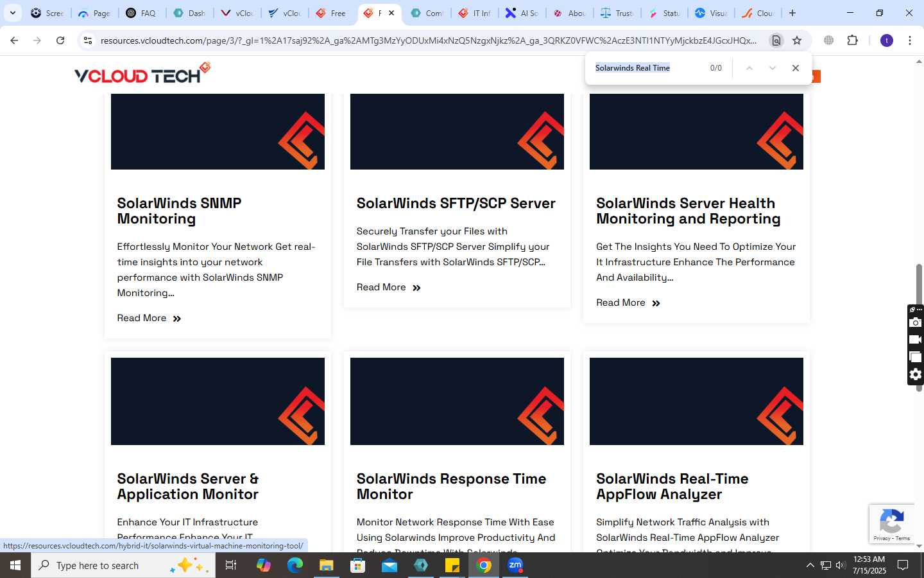Open Microsoft Store from the taskbar
Viewport: 924px width, 578px height.
pos(357,565)
